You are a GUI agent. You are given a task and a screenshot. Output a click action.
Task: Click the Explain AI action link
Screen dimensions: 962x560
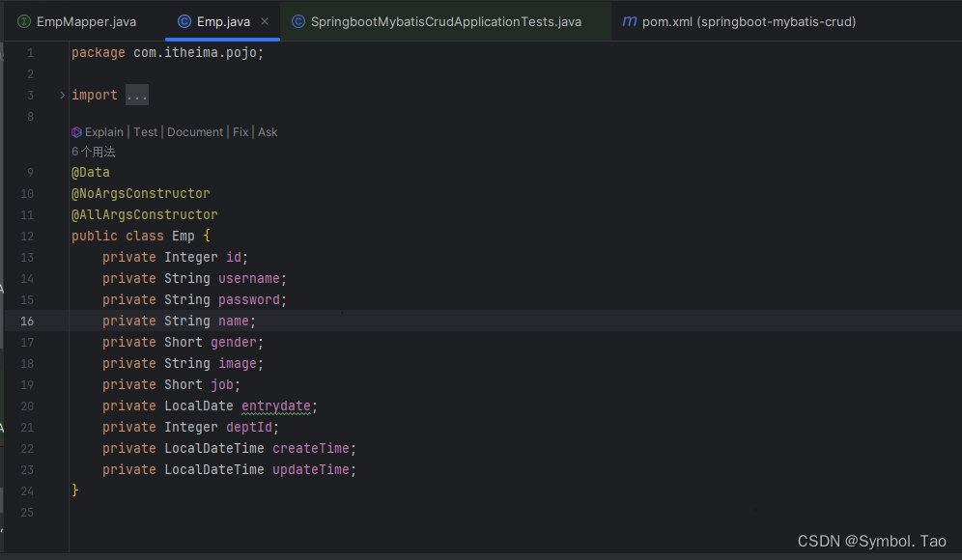[x=103, y=131]
